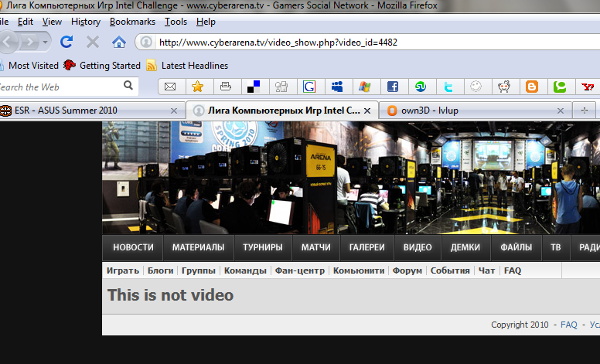The width and height of the screenshot is (600, 364).
Task: Open the Форум link in submenu
Action: pyautogui.click(x=407, y=270)
